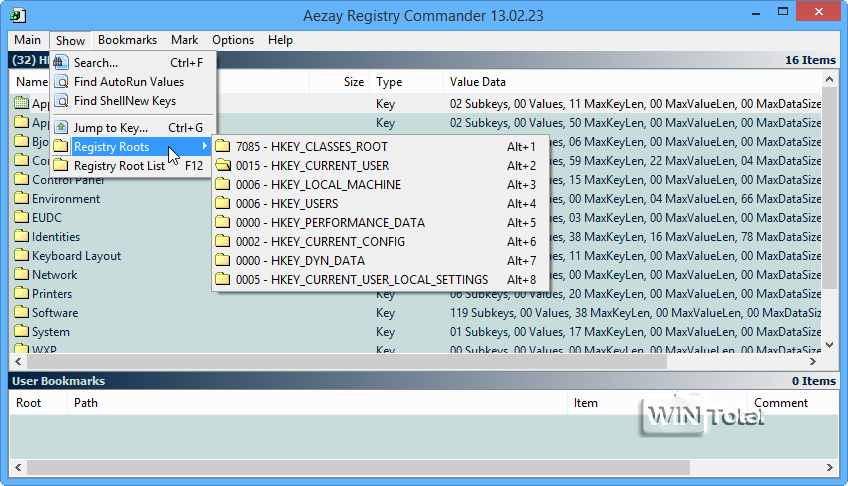Click the folder icon for HKEY_USERS
The height and width of the screenshot is (486, 848).
(223, 203)
